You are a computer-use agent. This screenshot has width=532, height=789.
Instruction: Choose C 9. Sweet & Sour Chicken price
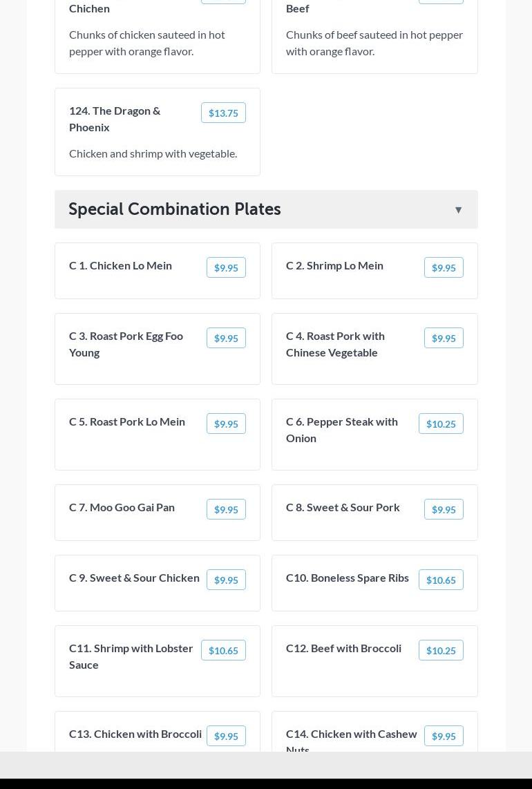point(226,580)
